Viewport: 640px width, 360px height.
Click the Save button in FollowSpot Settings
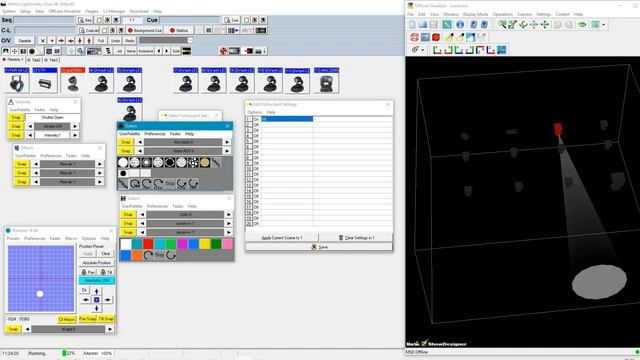[x=319, y=247]
